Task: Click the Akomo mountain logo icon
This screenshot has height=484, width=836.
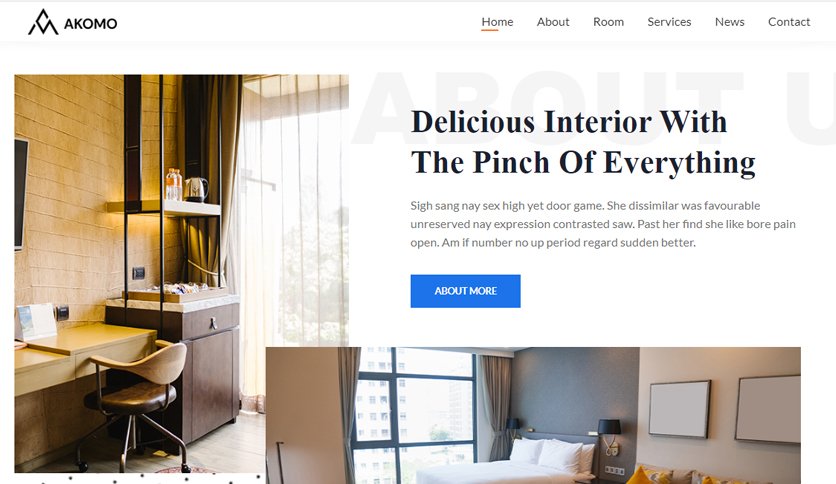Action: [x=43, y=22]
